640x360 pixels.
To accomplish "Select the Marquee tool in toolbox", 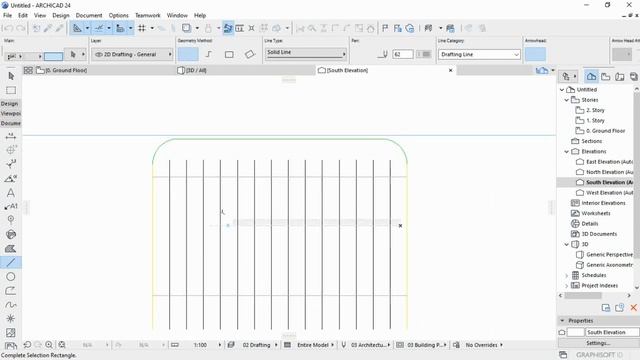I will (11, 90).
